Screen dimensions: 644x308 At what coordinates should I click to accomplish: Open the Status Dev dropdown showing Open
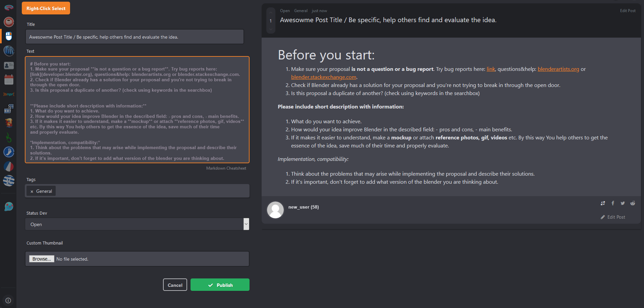click(x=137, y=224)
